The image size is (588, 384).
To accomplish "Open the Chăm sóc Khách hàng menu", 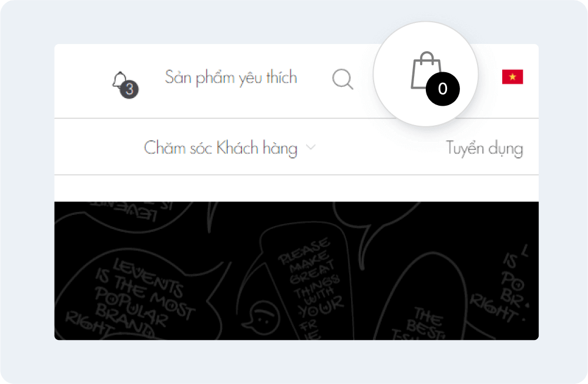I will click(x=220, y=148).
